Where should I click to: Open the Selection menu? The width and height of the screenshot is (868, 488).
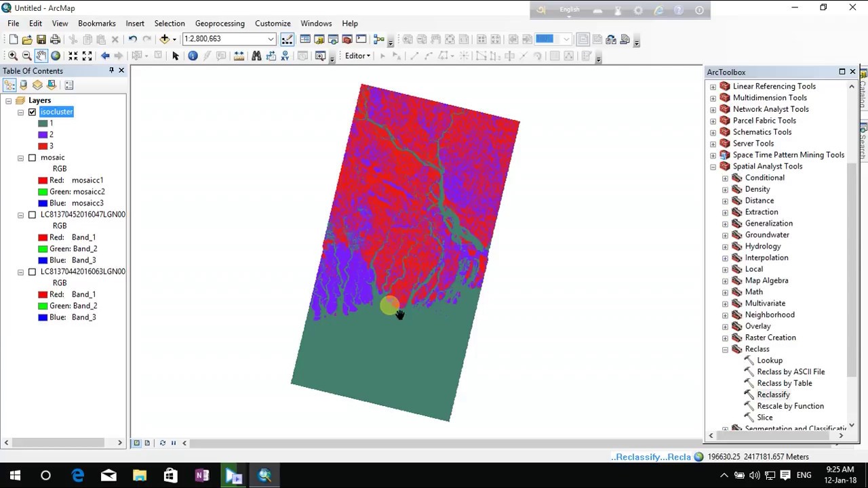pyautogui.click(x=170, y=23)
